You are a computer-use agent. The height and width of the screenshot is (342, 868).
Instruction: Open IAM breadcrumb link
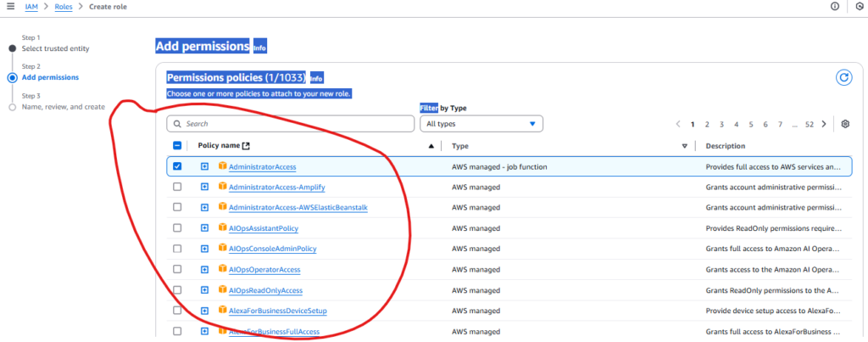(31, 7)
